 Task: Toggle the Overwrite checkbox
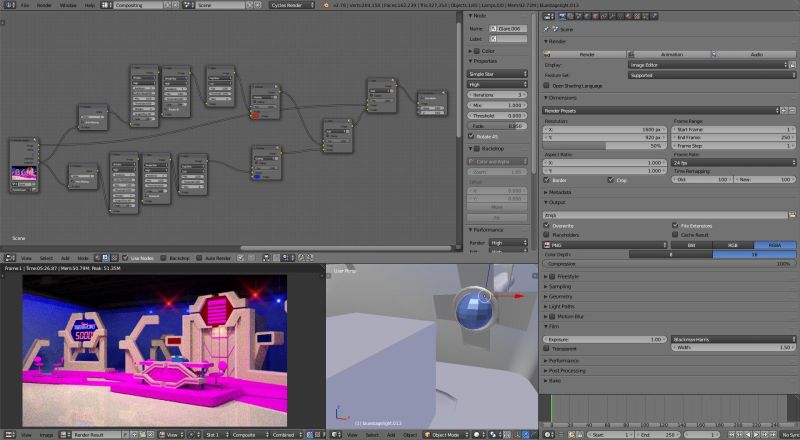click(x=547, y=225)
